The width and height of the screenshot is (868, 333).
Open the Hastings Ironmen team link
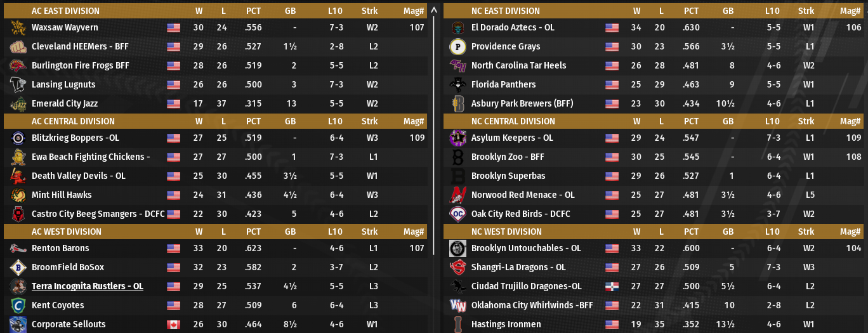tap(506, 325)
